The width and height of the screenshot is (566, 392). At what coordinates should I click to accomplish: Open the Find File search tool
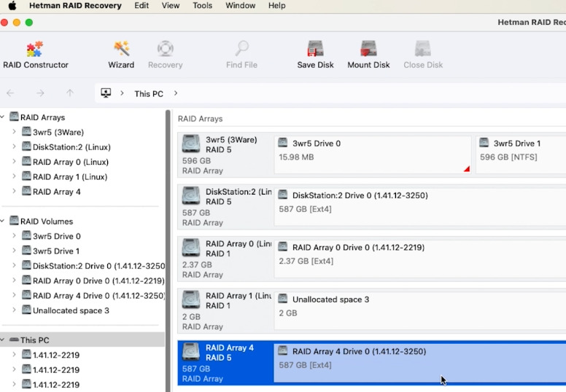tap(241, 55)
